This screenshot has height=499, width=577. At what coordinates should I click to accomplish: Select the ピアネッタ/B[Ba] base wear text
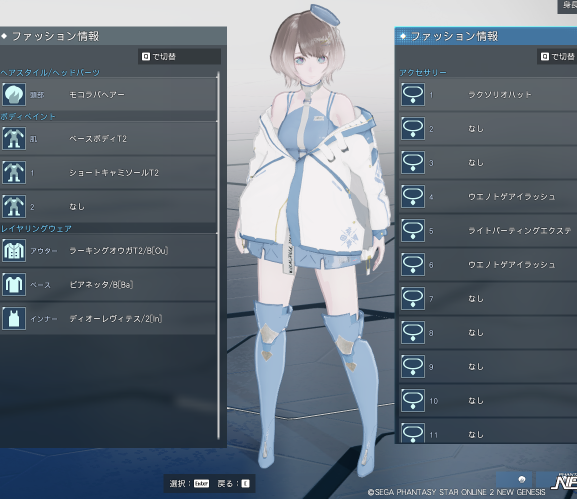101,284
